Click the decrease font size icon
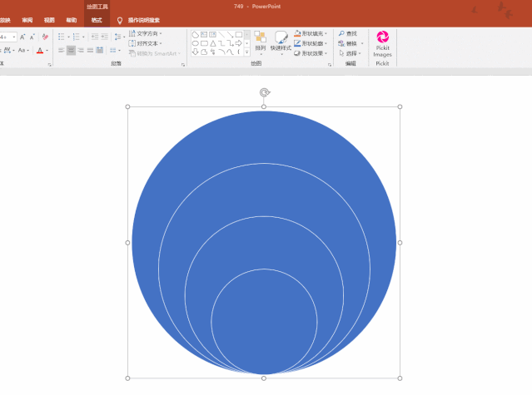This screenshot has height=395, width=532. (x=32, y=37)
